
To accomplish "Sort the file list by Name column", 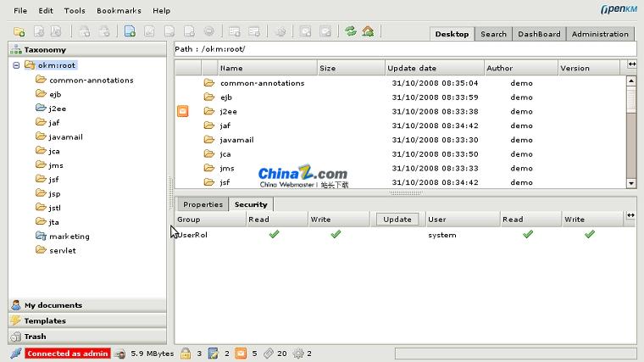I will click(x=268, y=68).
